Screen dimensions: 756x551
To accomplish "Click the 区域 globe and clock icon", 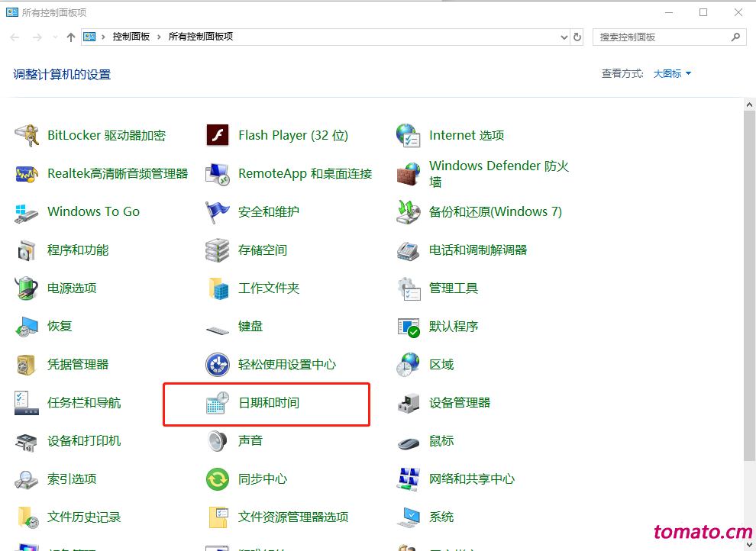I will [409, 365].
